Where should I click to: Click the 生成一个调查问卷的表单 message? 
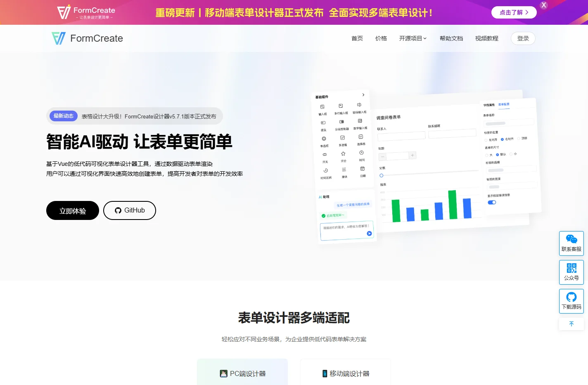tap(353, 205)
